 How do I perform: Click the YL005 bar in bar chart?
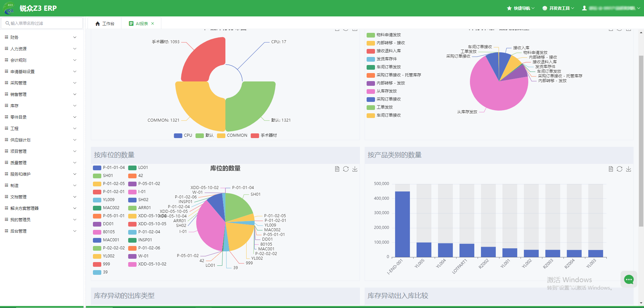pyautogui.click(x=424, y=250)
